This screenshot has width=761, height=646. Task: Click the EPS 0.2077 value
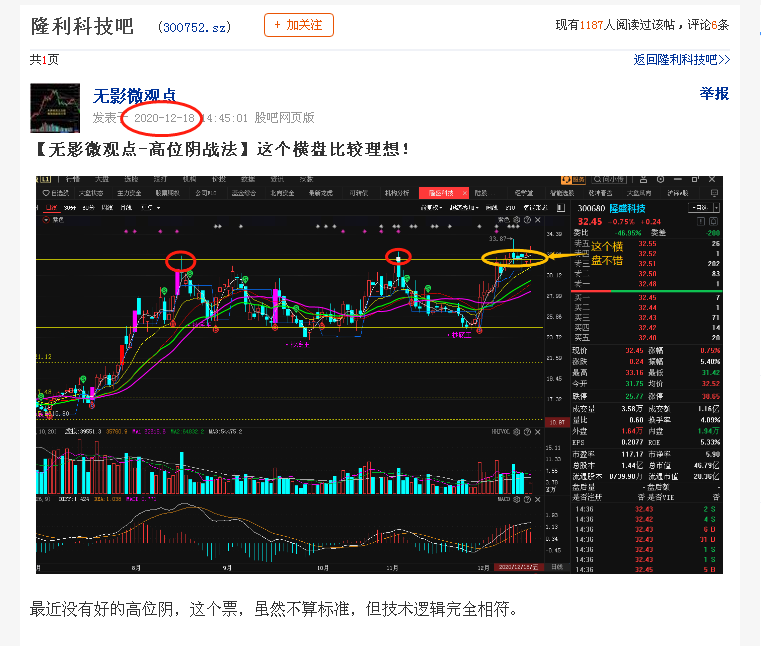[632, 442]
